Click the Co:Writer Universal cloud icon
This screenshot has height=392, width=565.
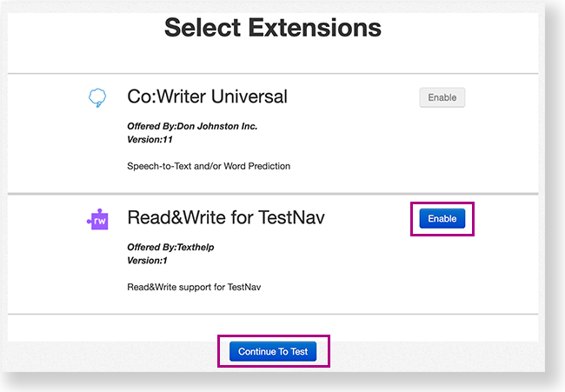pyautogui.click(x=99, y=97)
